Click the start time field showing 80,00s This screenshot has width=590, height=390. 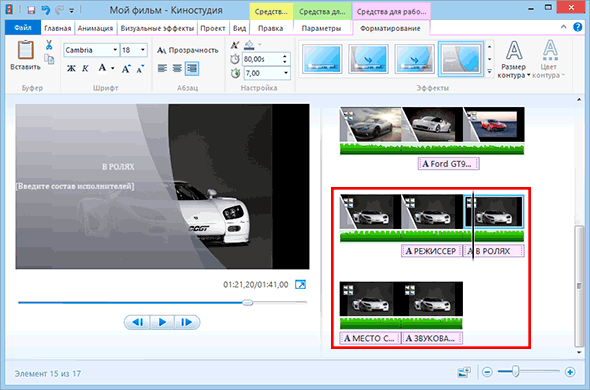click(262, 59)
